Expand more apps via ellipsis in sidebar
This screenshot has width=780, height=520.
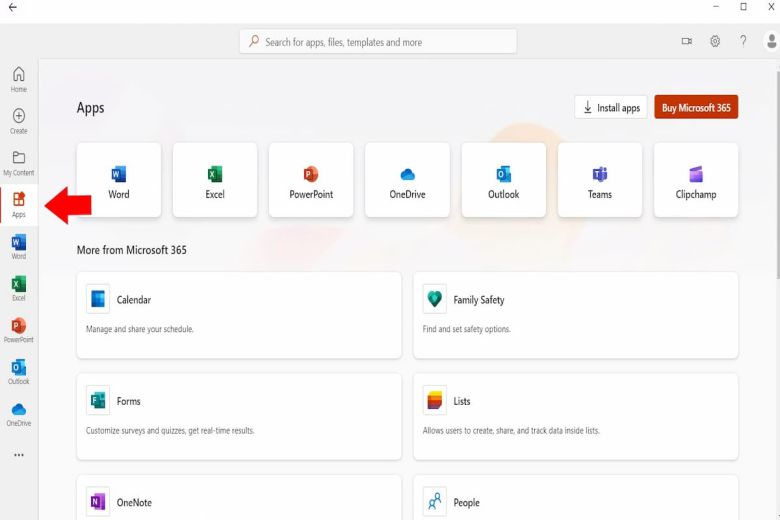click(x=18, y=455)
